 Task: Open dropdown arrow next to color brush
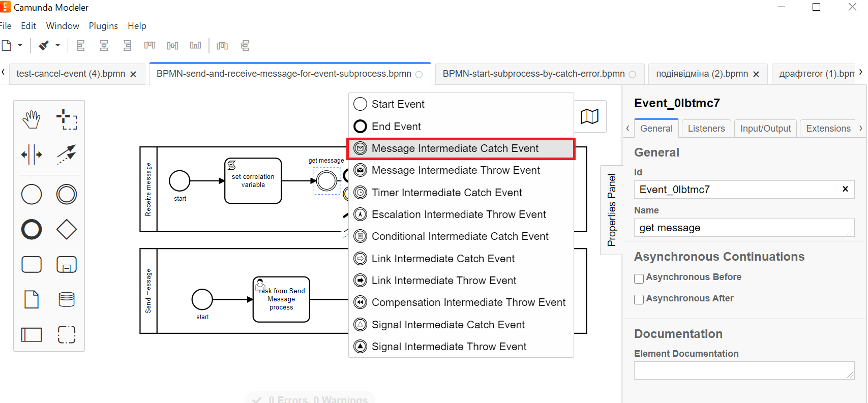click(x=57, y=46)
